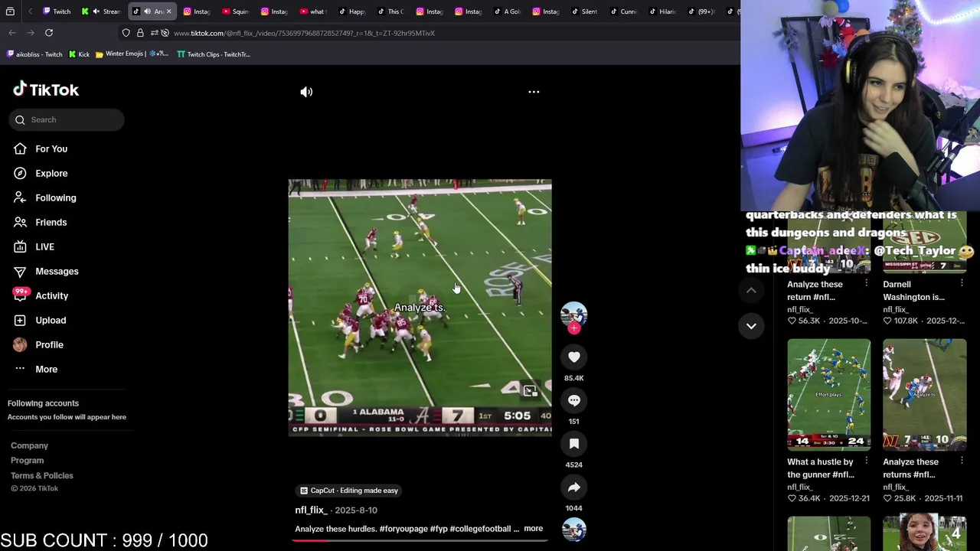Open the Darnell Washington is video title
Image resolution: width=980 pixels, height=551 pixels.
point(913,291)
